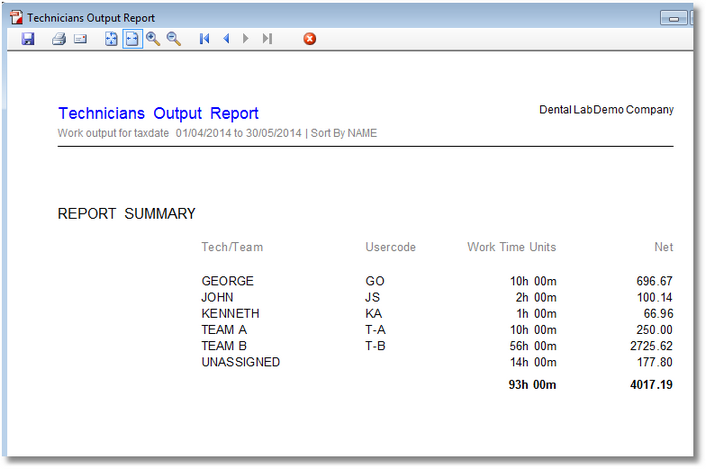This screenshot has width=706, height=469.
Task: Click the Net column header
Action: tap(663, 247)
